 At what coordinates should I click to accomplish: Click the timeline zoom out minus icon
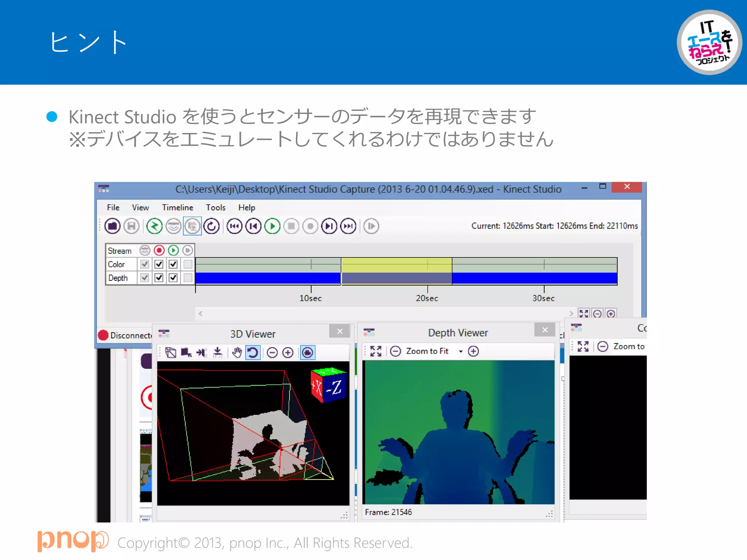click(597, 314)
